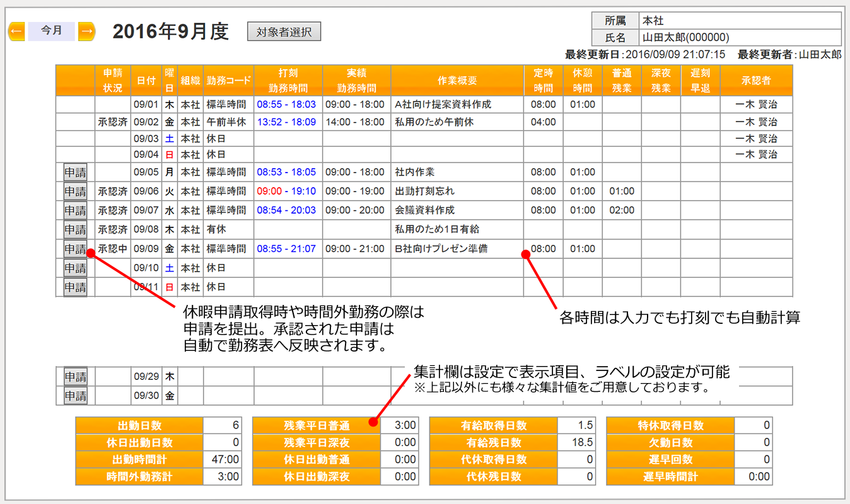Select the B社向けプレゼン準備 work summary cell
Screen dimensions: 850x504
click(441, 249)
